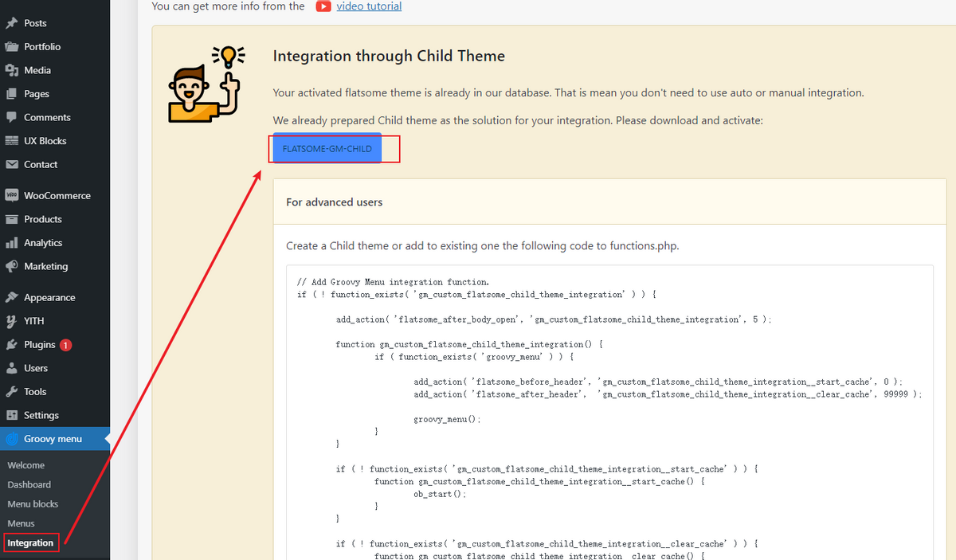Screen dimensions: 956x560
Task: Click the flatsome_after_body_open add_action line
Action: click(554, 319)
